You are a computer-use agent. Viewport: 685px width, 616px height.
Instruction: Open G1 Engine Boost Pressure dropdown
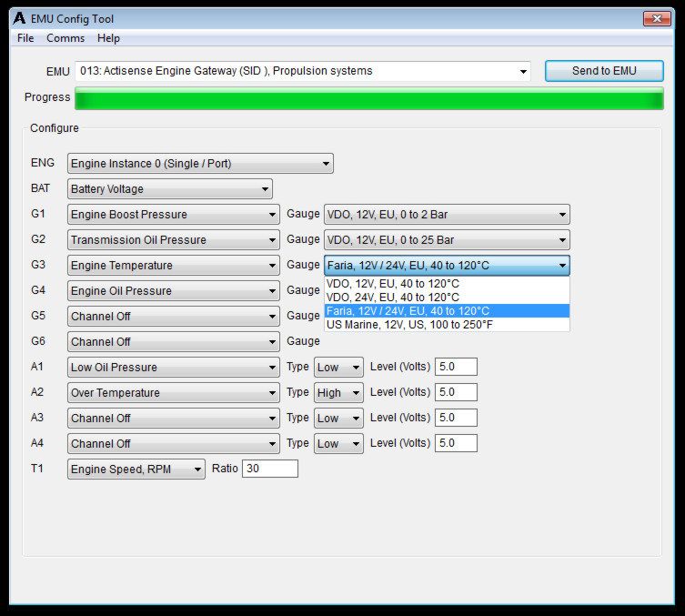(x=174, y=215)
